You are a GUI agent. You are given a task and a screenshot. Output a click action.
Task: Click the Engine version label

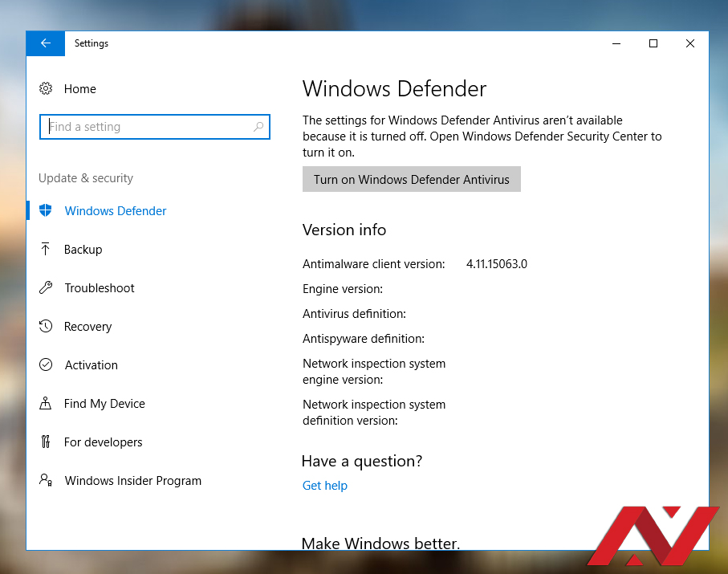click(x=343, y=289)
